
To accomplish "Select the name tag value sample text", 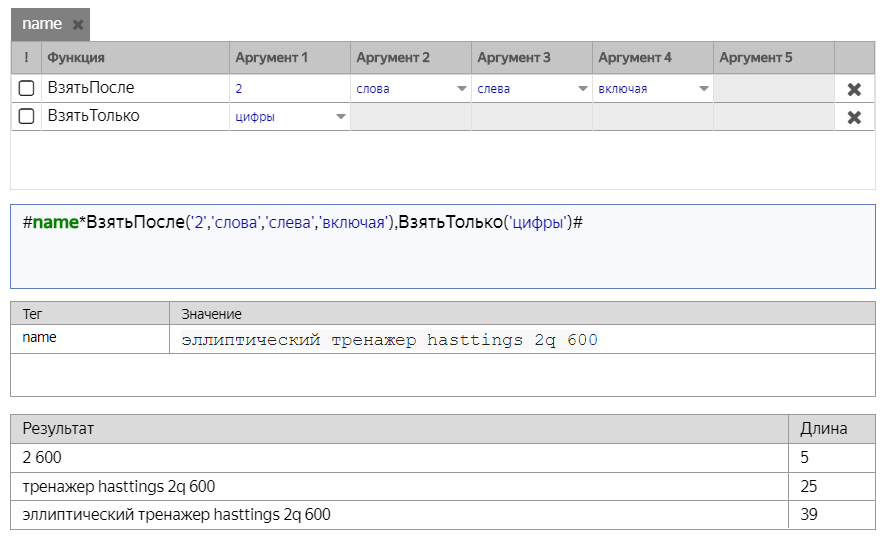I will click(x=390, y=340).
